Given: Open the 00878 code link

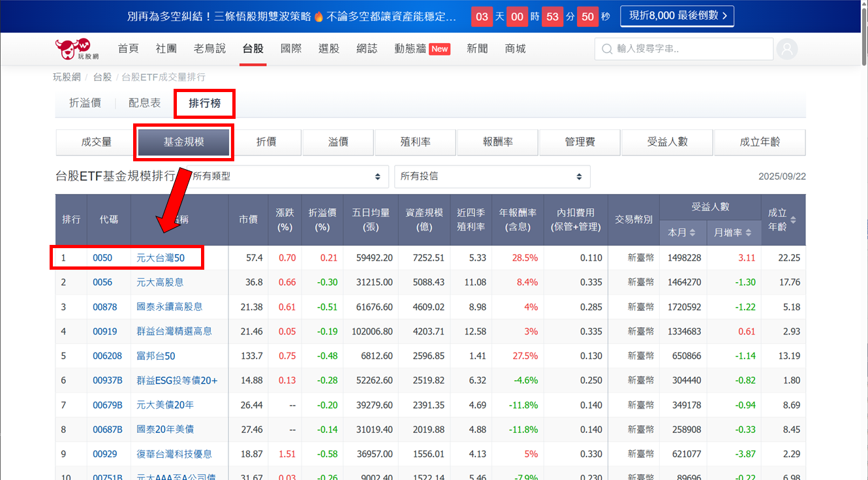Looking at the screenshot, I should click(104, 307).
